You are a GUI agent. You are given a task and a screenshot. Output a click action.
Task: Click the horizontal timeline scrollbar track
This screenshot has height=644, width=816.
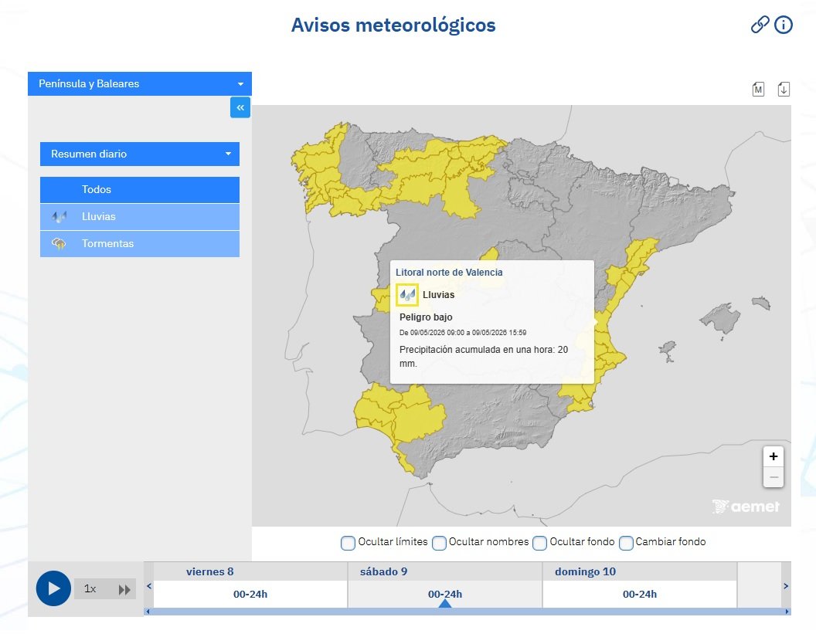point(467,612)
